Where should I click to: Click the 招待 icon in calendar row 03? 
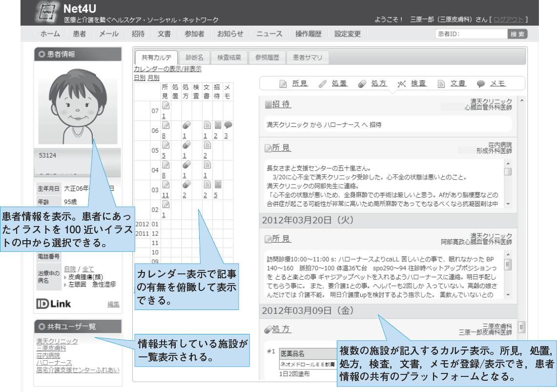click(x=218, y=185)
